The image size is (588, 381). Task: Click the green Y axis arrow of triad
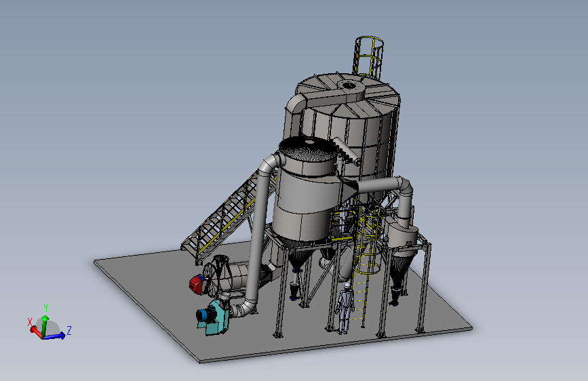pyautogui.click(x=45, y=325)
